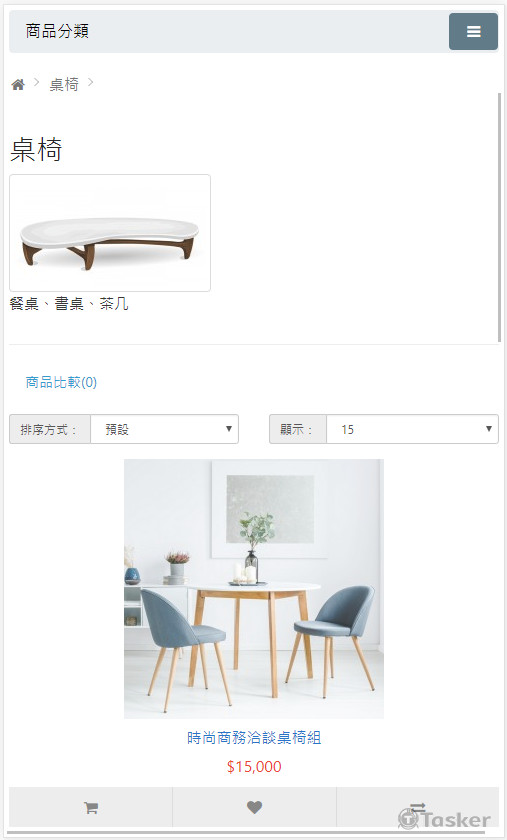
Task: Open the dining table set product image
Action: [254, 589]
